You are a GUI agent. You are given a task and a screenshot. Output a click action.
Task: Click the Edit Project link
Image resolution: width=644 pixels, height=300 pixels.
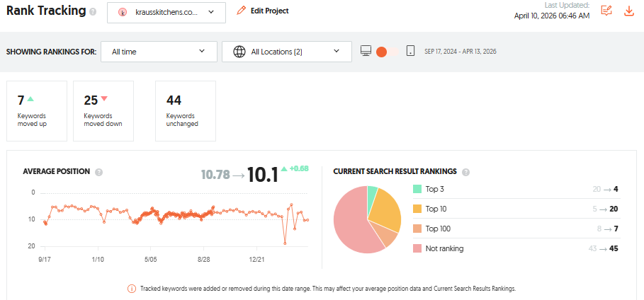pyautogui.click(x=269, y=11)
